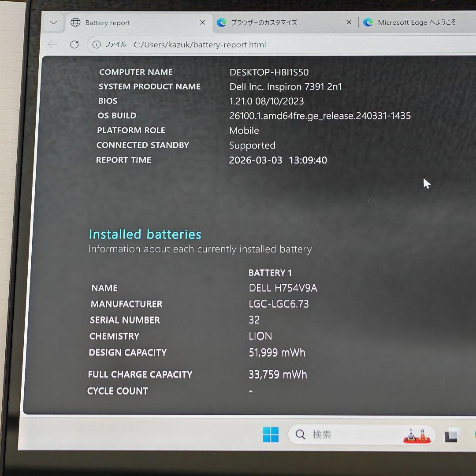Click the browser Back arrow
This screenshot has width=476, height=476.
click(52, 45)
